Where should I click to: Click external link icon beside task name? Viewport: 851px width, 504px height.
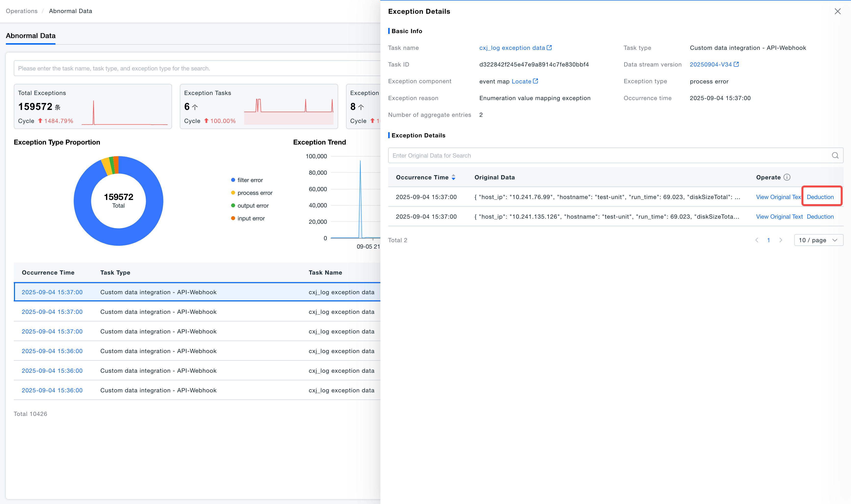(549, 48)
